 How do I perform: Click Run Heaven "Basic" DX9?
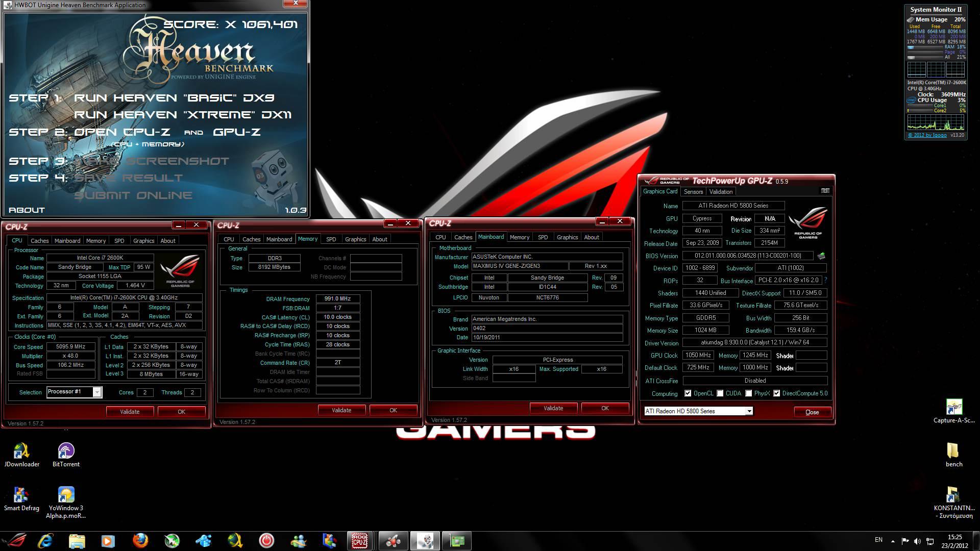tap(174, 97)
